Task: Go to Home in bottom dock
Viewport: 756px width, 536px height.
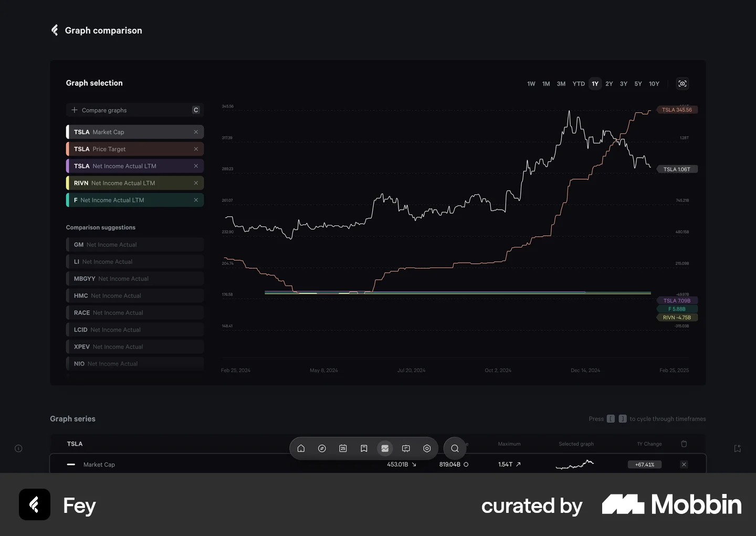Action: coord(301,448)
